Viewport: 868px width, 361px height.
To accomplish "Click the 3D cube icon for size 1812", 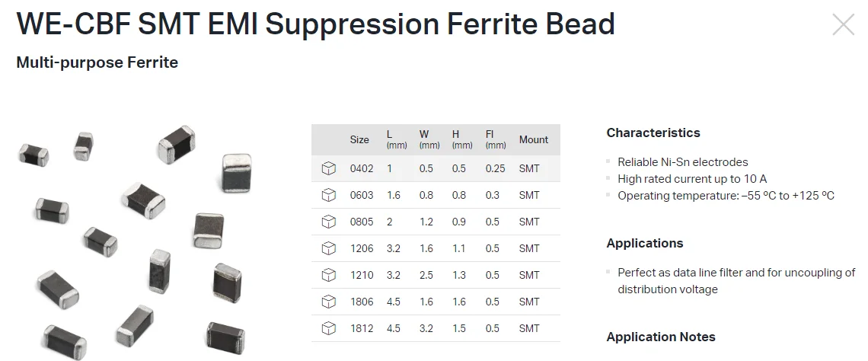I will 328,328.
